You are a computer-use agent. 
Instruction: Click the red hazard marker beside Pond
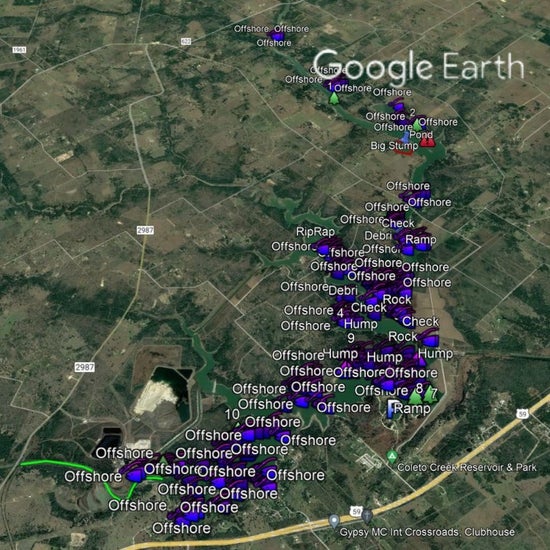click(x=428, y=142)
